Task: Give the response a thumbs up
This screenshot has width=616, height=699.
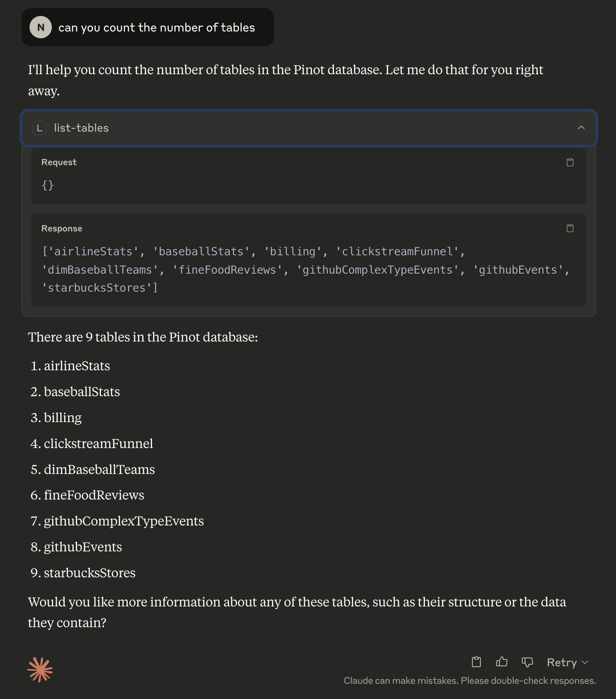Action: point(501,662)
